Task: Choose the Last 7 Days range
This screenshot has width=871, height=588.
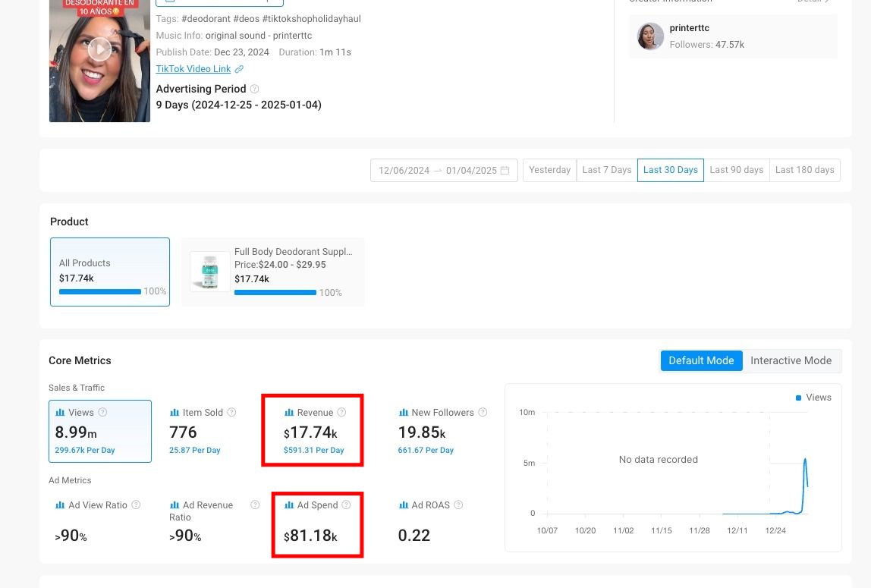Action: 607,170
